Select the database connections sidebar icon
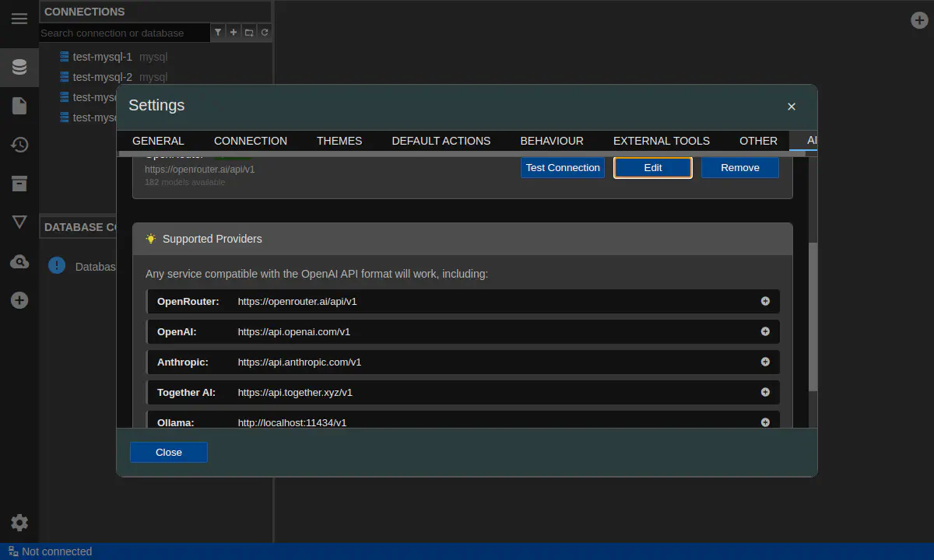Image resolution: width=934 pixels, height=560 pixels. 19,68
